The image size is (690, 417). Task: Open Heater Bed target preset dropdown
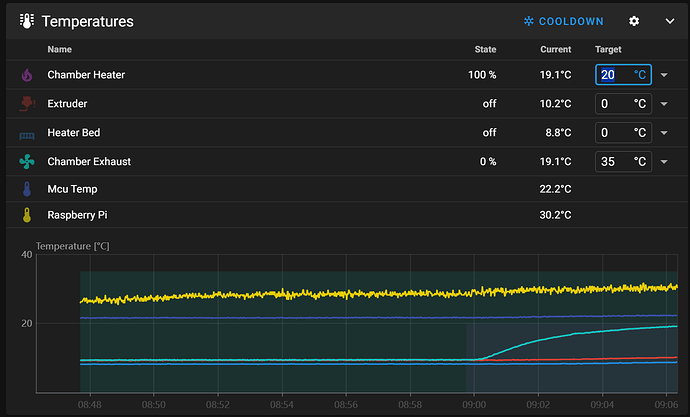point(665,133)
